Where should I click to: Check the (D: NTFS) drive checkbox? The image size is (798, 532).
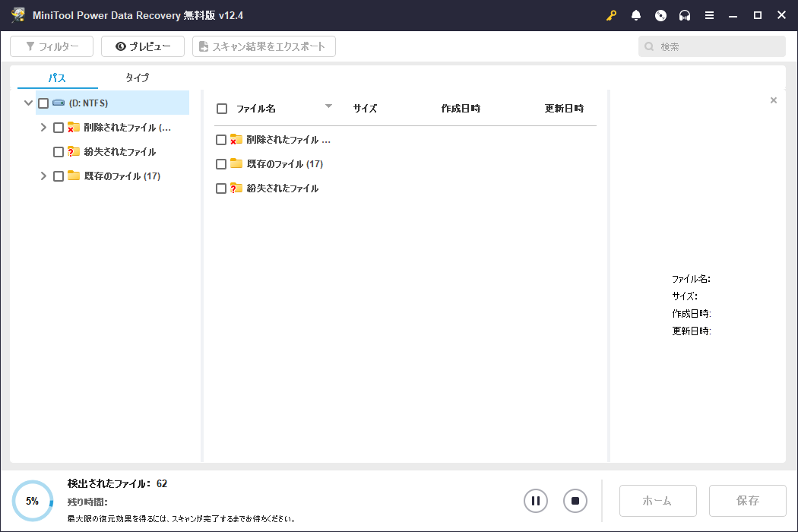[x=43, y=103]
